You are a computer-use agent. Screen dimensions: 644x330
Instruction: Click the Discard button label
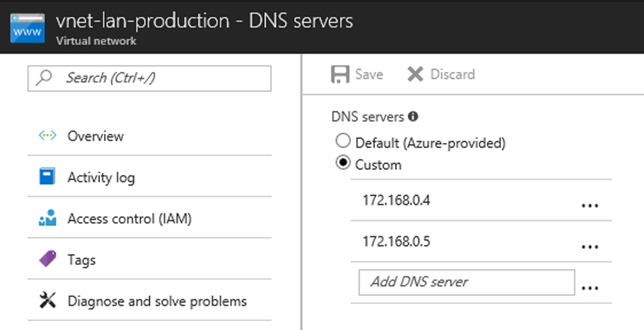coord(452,74)
